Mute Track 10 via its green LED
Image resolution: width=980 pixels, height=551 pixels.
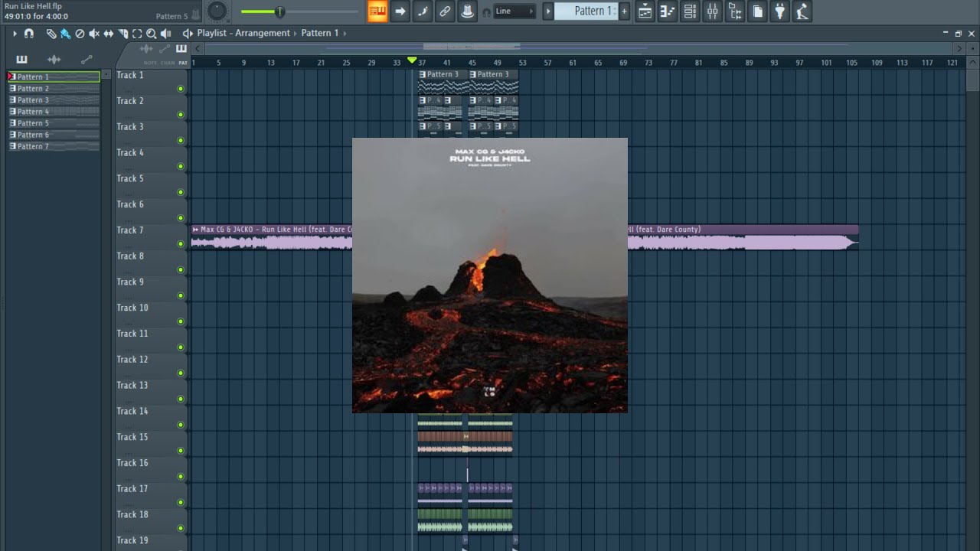(181, 321)
